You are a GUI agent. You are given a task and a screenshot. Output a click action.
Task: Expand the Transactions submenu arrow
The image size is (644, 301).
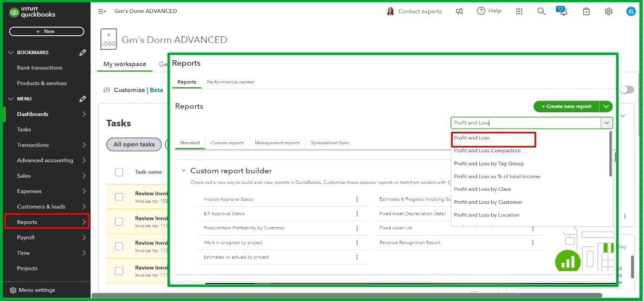pos(84,145)
